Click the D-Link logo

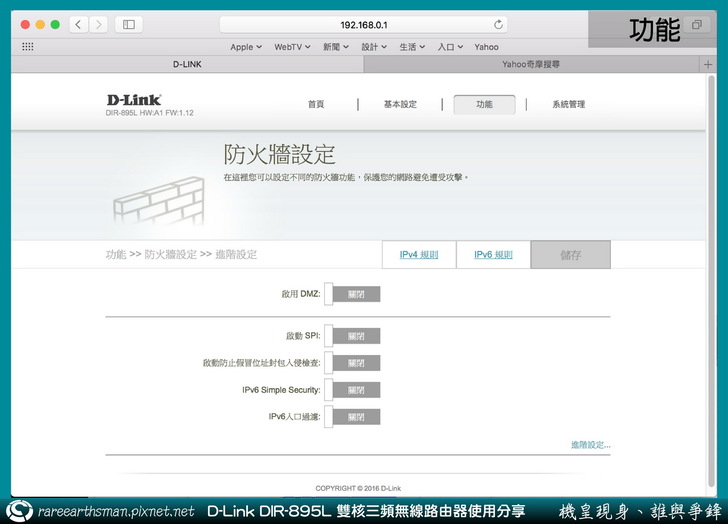[x=134, y=100]
